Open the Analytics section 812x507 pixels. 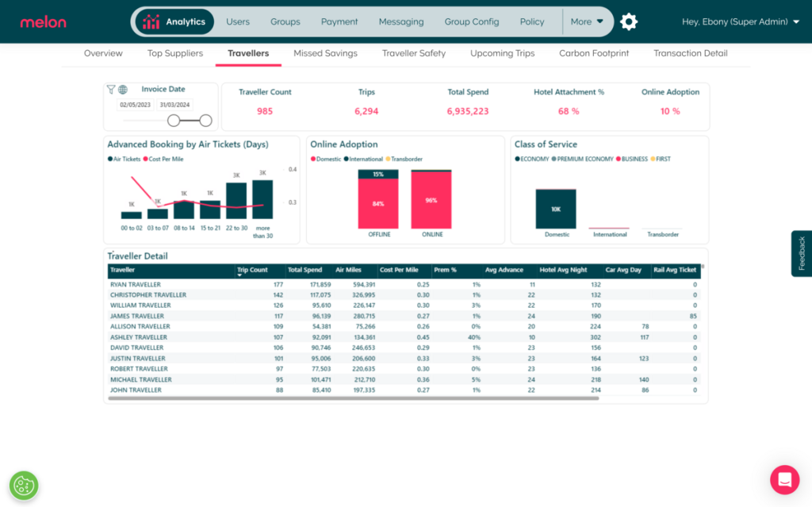click(174, 21)
